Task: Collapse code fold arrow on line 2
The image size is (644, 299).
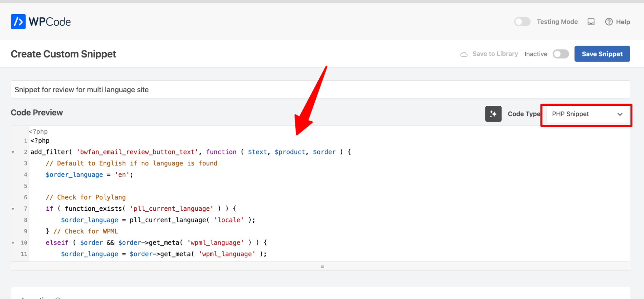Action: tap(13, 152)
